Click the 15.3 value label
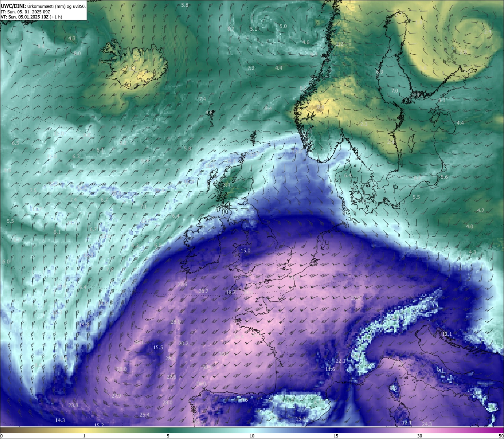Viewport: 504px width, 439px height. (x=300, y=419)
